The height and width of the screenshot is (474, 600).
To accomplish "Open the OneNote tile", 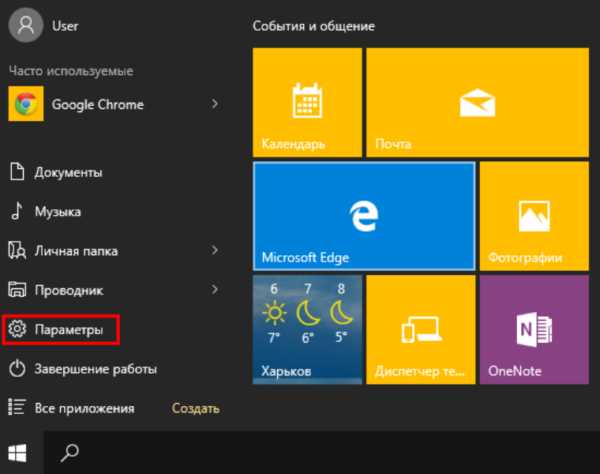I will [535, 329].
